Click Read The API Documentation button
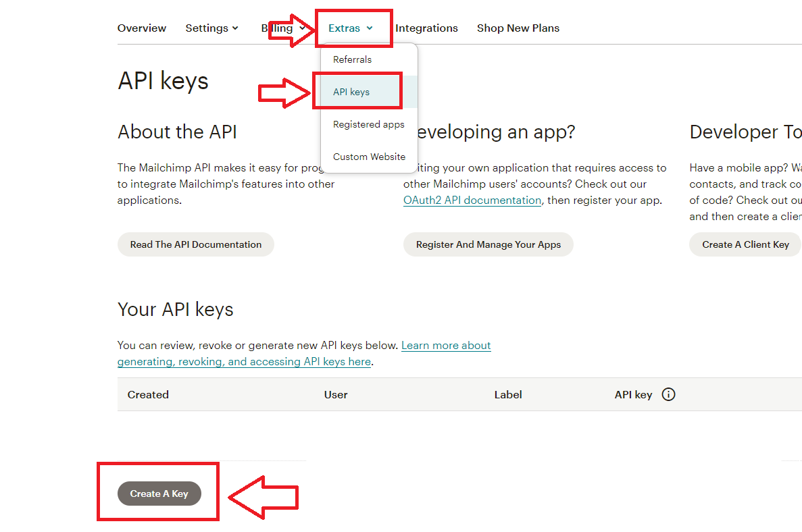 click(x=196, y=244)
